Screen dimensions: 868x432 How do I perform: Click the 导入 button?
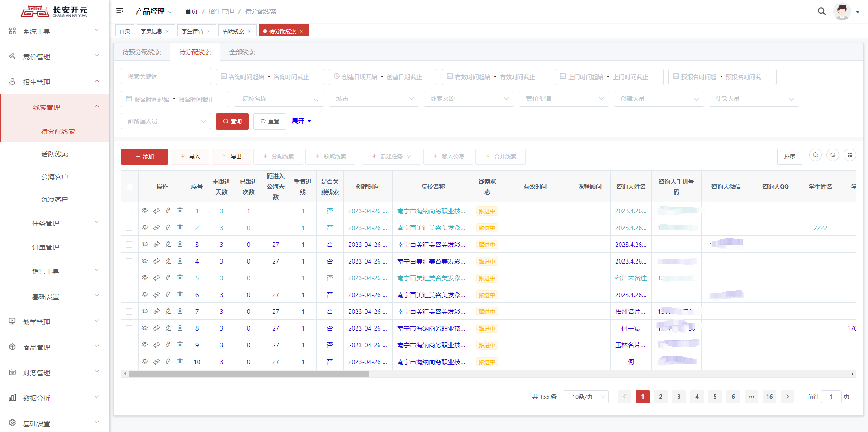point(190,157)
